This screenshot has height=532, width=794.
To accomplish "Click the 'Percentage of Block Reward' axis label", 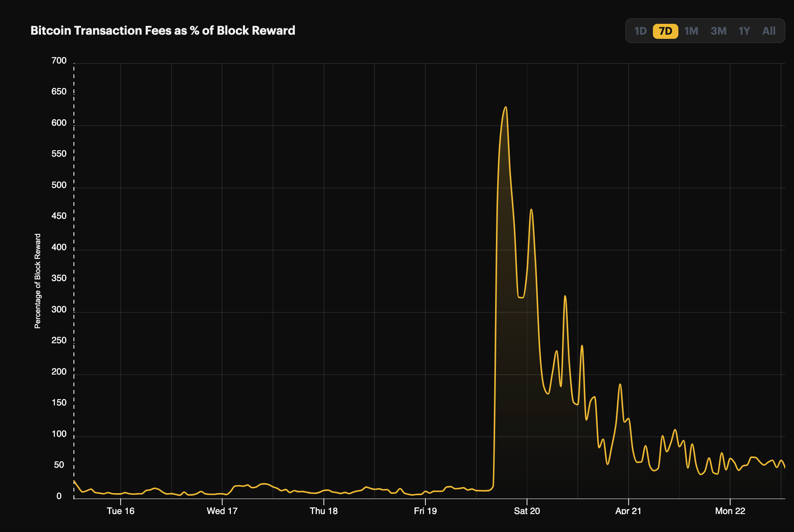I will pos(38,281).
